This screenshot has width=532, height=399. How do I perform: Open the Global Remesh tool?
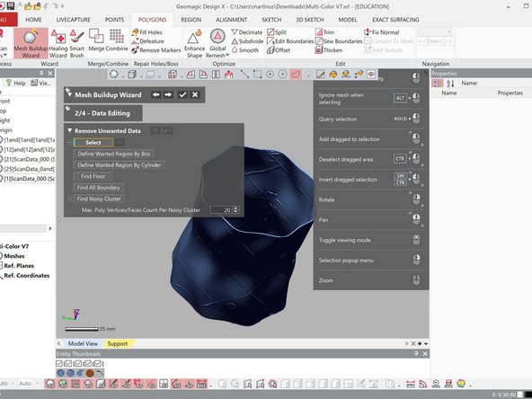pos(217,43)
